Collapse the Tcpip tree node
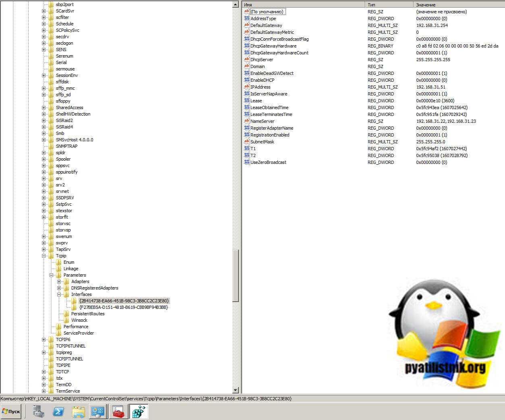Image resolution: width=505 pixels, height=420 pixels. pyautogui.click(x=43, y=256)
